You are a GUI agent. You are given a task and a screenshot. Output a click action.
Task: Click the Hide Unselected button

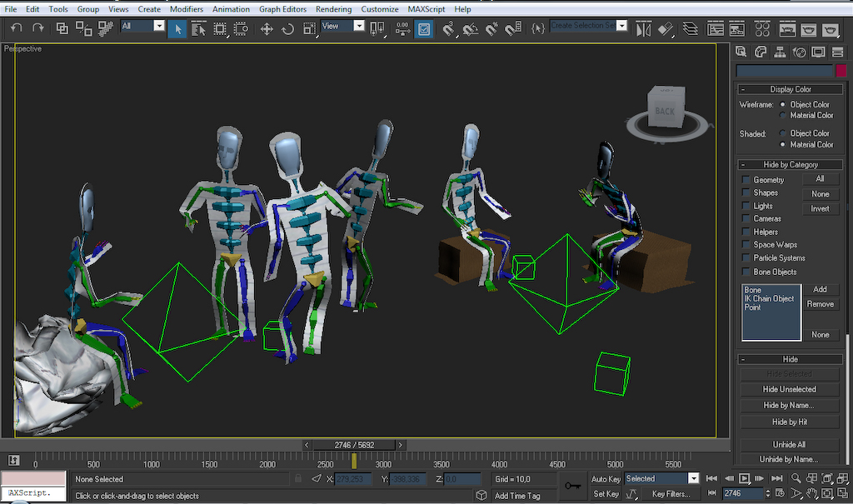pyautogui.click(x=790, y=389)
